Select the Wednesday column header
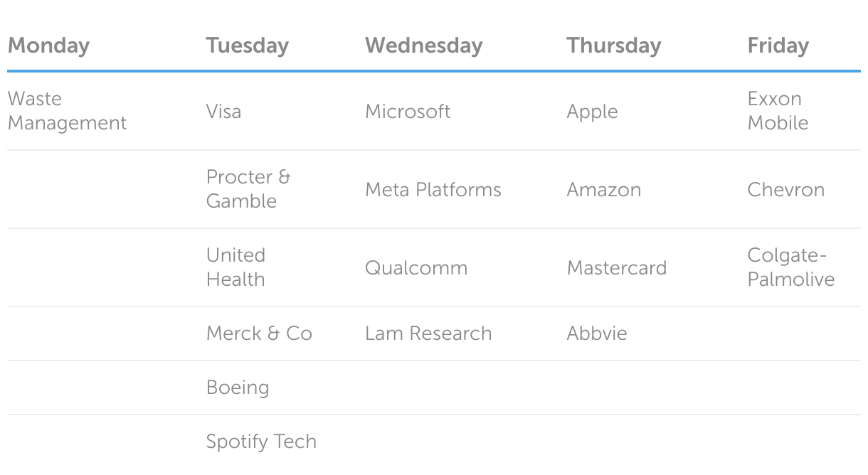 (x=423, y=46)
